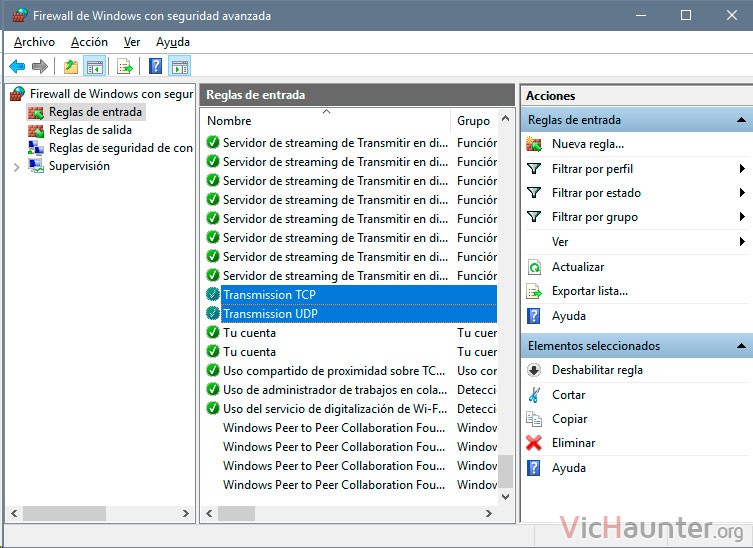Image resolution: width=753 pixels, height=548 pixels.
Task: Click the Copiar action label
Action: click(x=570, y=419)
